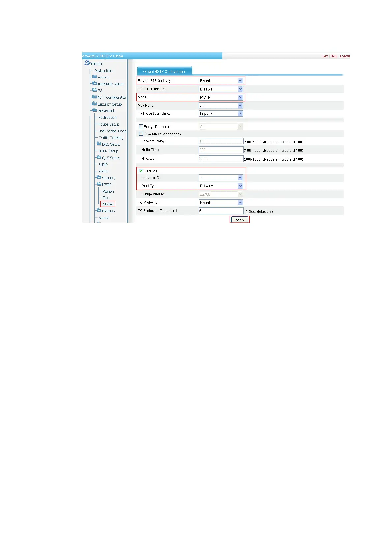Click the Wizard folder icon
Image resolution: width=392 pixels, height=533 pixels.
[95, 77]
